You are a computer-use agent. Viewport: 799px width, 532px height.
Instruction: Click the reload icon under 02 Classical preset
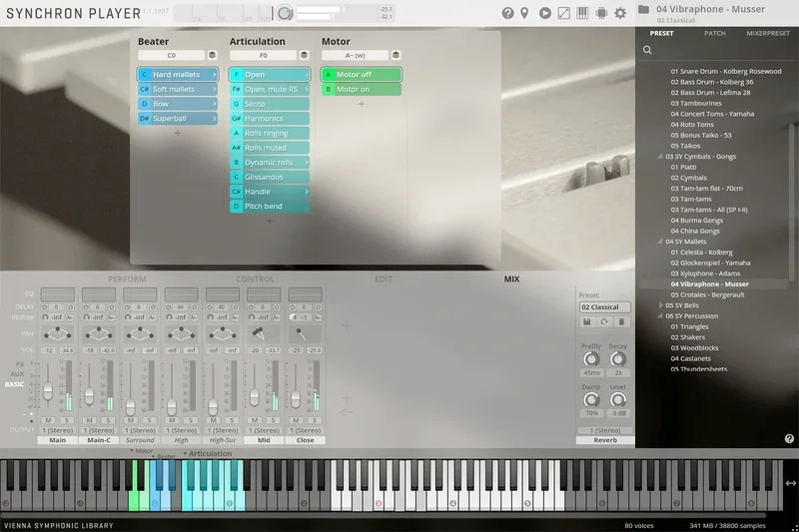(604, 321)
